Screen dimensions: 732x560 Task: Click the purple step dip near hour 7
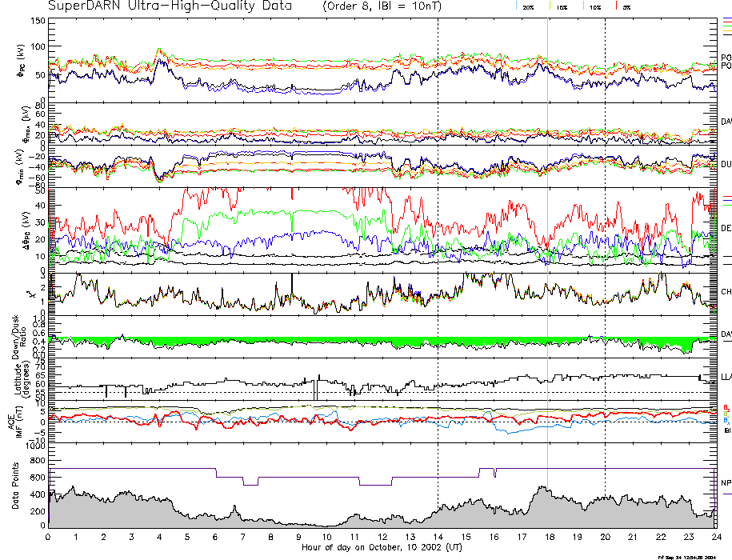[x=250, y=484]
